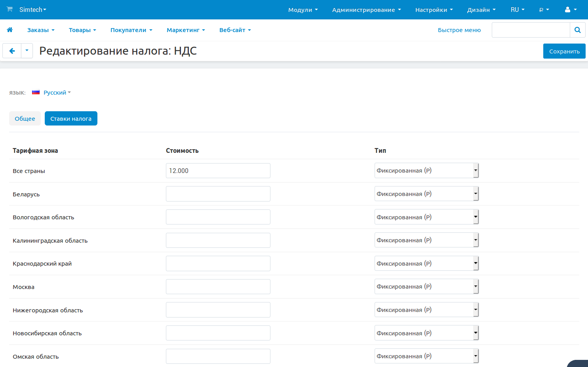Open the Администрирование menu
The height and width of the screenshot is (367, 588).
pyautogui.click(x=366, y=10)
